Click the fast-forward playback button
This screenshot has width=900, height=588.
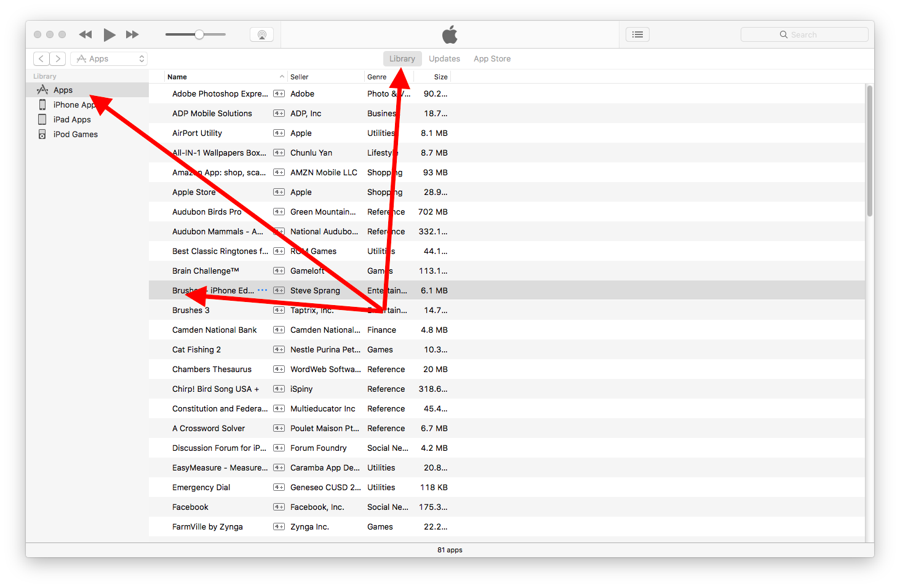[132, 34]
